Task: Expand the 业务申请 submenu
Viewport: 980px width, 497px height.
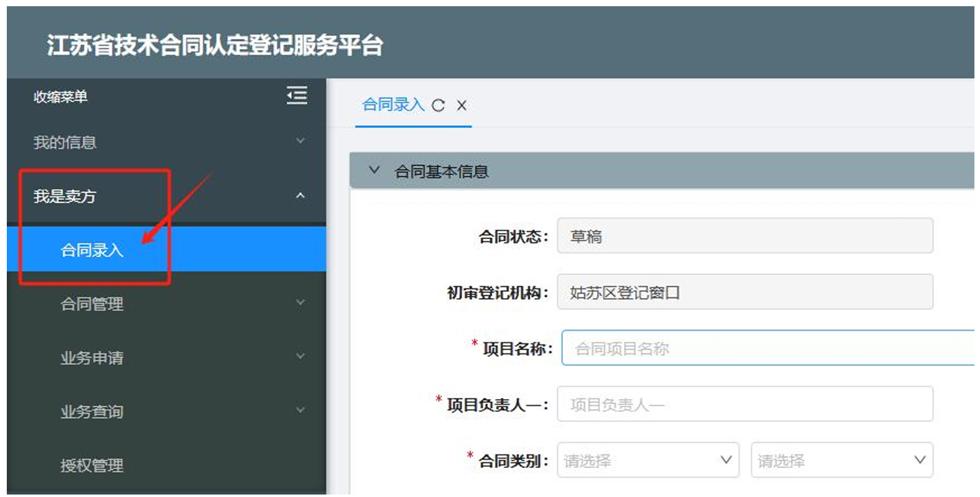Action: pos(166,358)
